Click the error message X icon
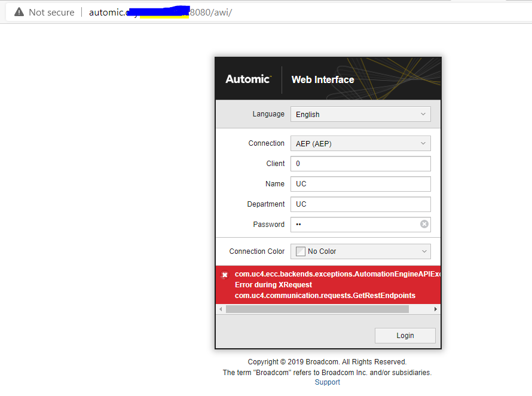The image size is (532, 396). 224,275
